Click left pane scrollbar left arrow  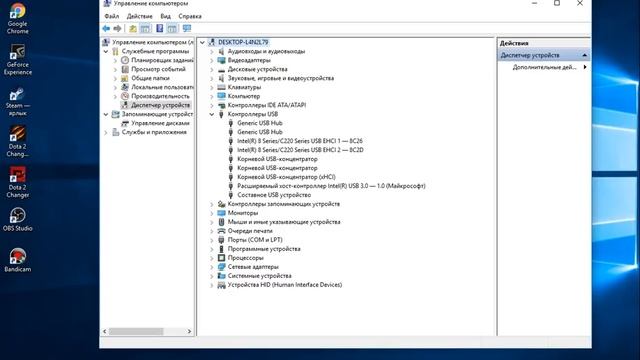[105, 331]
